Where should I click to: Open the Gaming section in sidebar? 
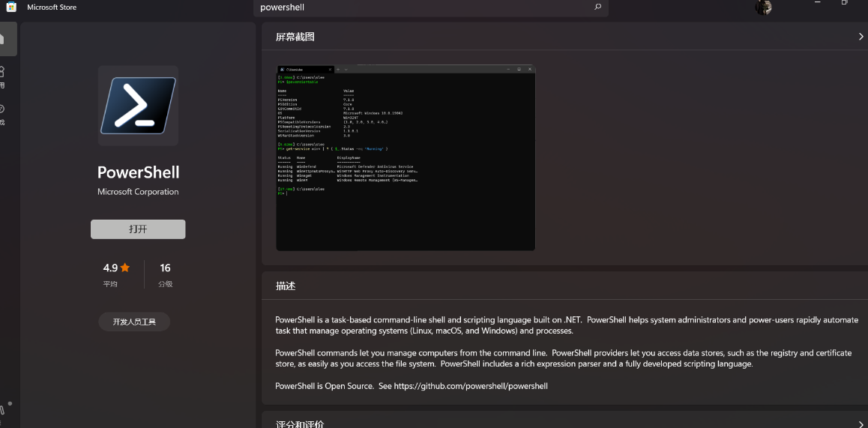coord(2,115)
